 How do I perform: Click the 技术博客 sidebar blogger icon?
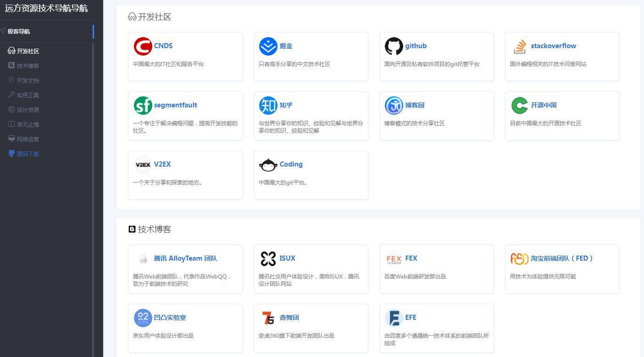click(11, 65)
